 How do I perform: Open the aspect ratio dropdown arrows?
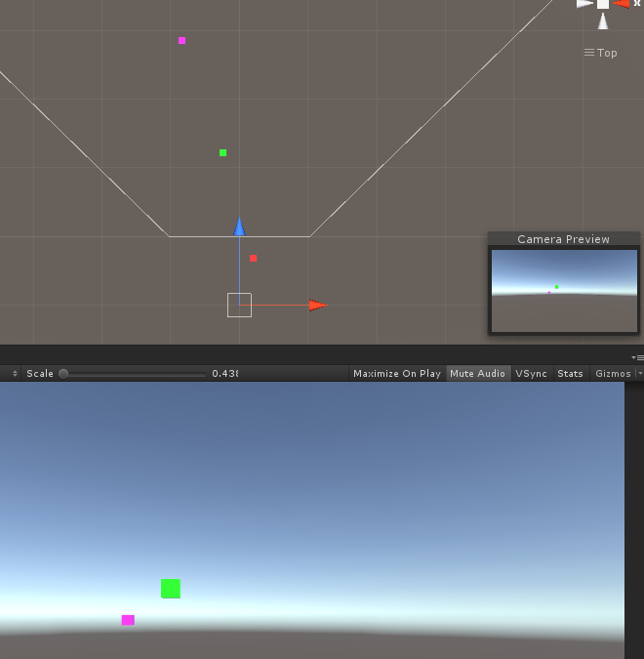15,373
